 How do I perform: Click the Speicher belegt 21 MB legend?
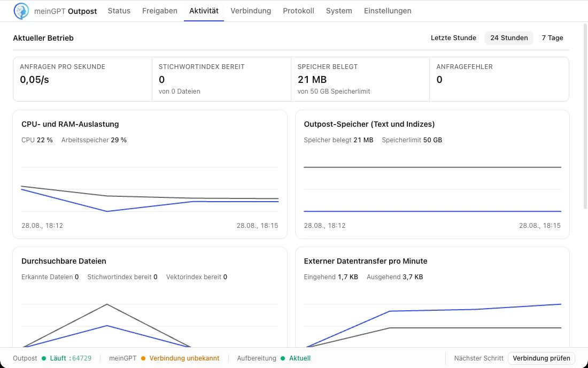point(338,140)
